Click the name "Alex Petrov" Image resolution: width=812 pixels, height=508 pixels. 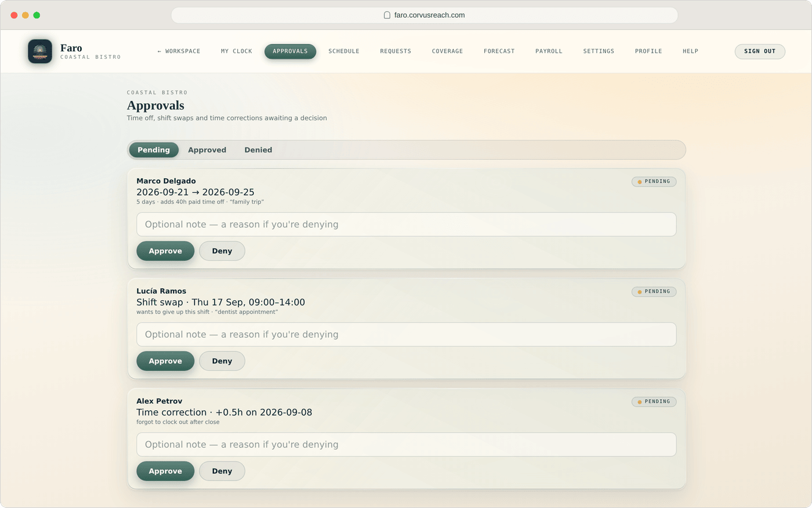tap(159, 402)
